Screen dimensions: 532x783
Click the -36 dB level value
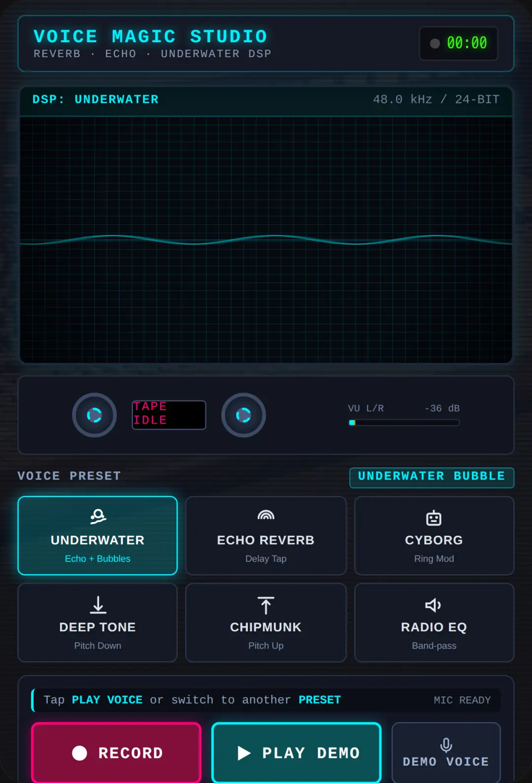[x=442, y=408]
